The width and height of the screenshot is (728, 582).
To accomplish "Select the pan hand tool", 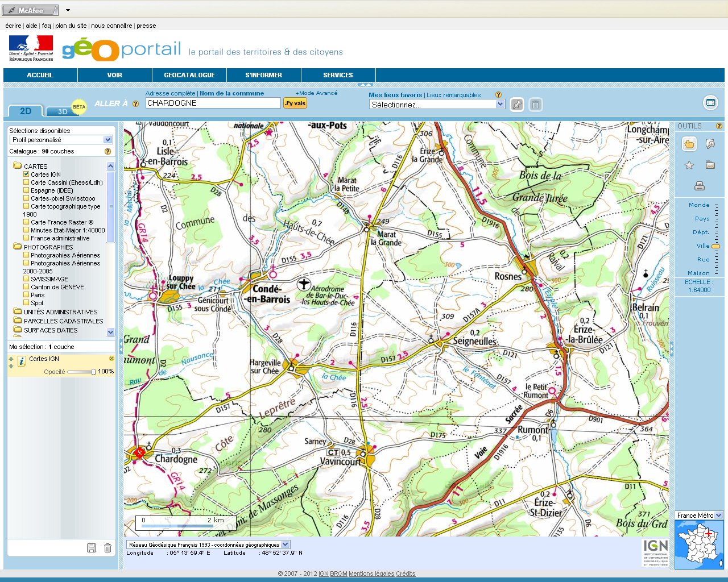I will click(x=689, y=144).
